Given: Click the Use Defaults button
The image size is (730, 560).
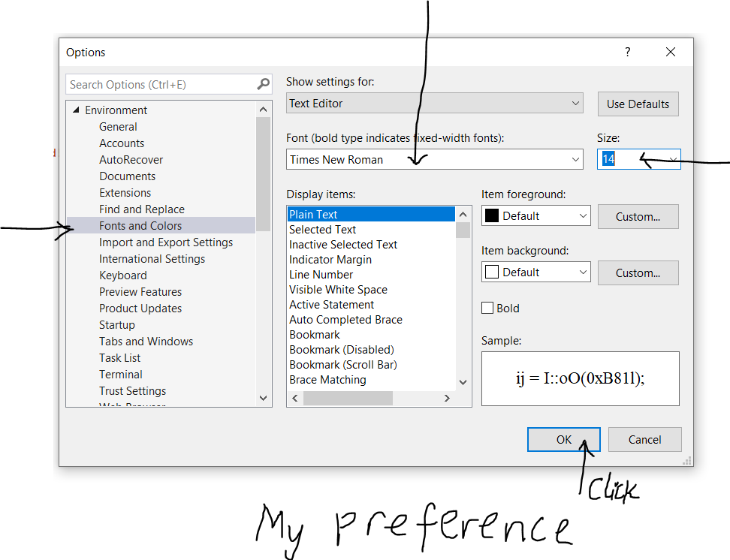Looking at the screenshot, I should [638, 104].
